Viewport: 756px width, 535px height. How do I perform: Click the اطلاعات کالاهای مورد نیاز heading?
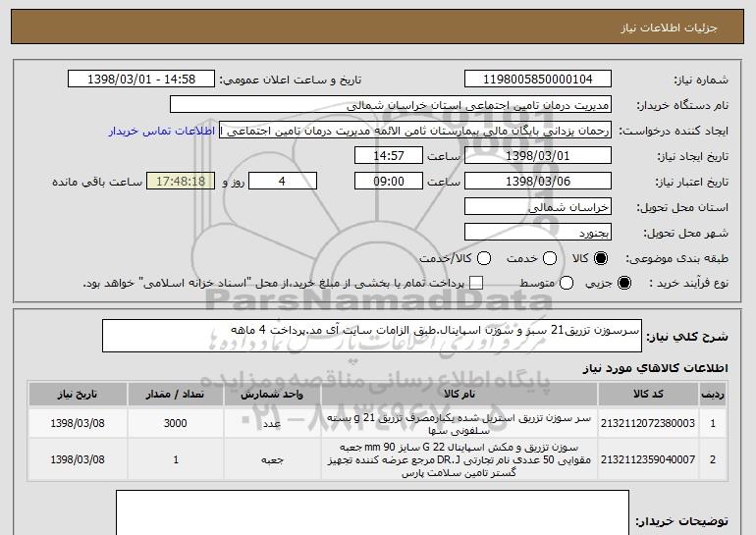[655, 368]
